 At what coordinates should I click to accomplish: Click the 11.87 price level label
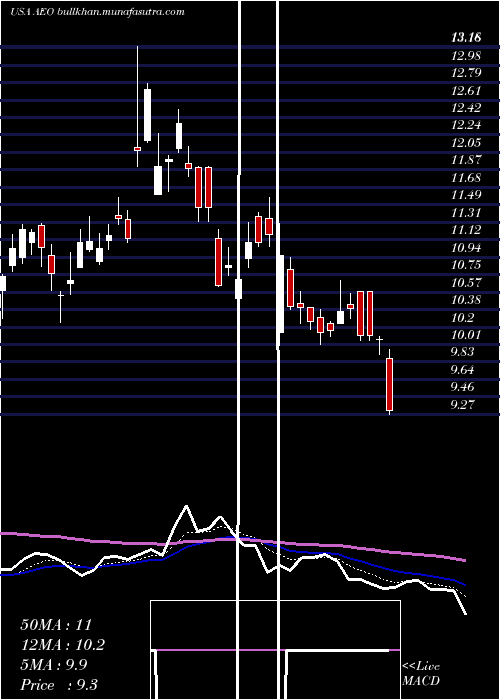(x=466, y=160)
